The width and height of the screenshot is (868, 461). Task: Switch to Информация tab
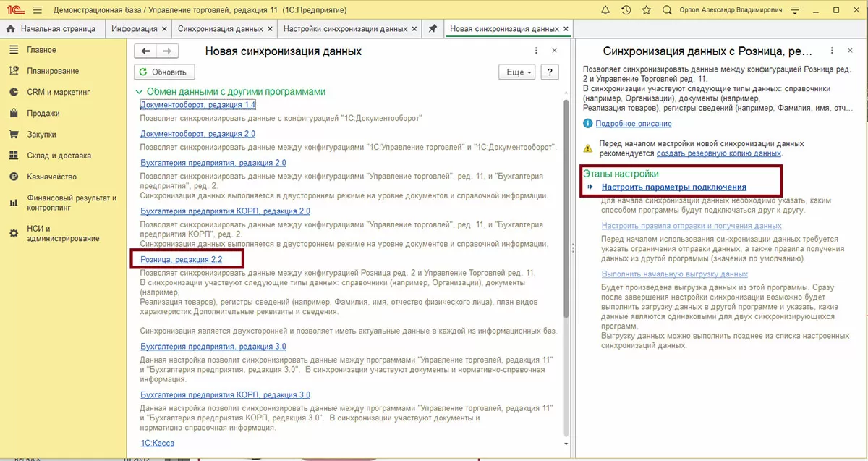(135, 28)
